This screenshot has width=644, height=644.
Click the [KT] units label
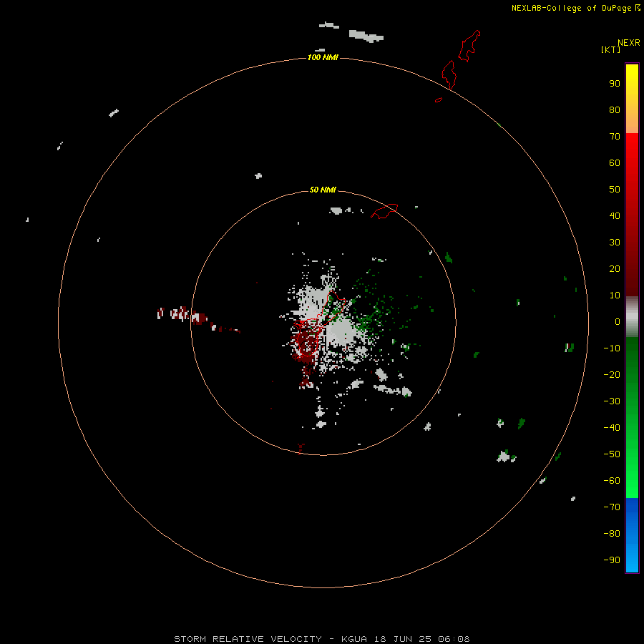pyautogui.click(x=611, y=49)
